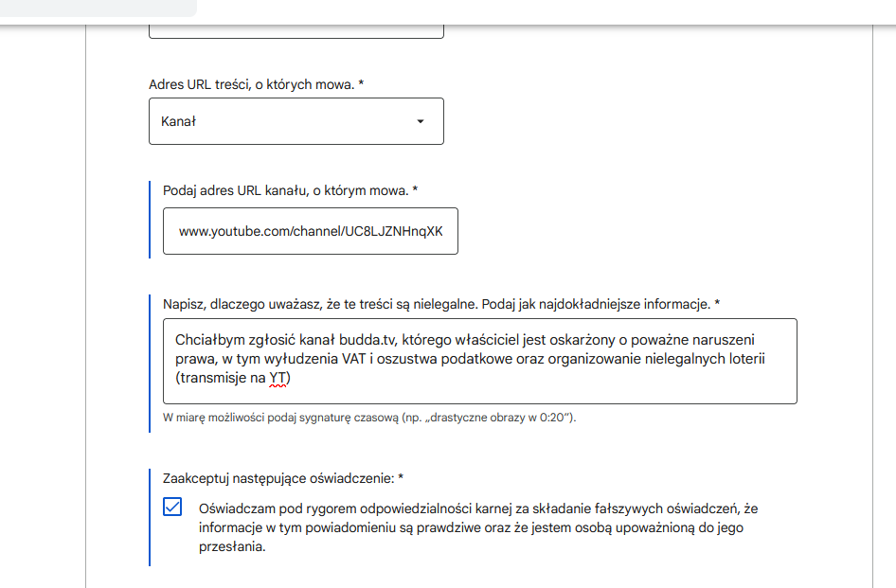Screen dimensions: 896x588
Task: Click the timestamp hint below the text area
Action: pos(368,418)
